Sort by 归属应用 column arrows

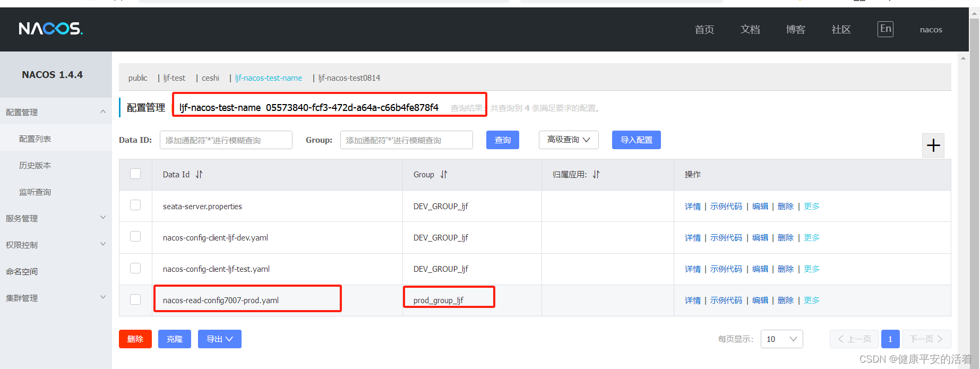[x=596, y=174]
